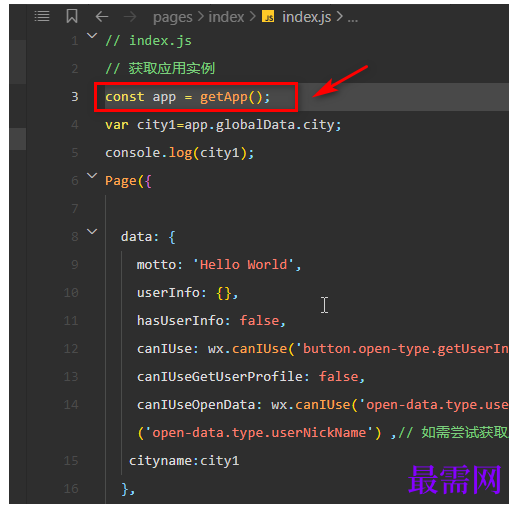Image resolution: width=520 pixels, height=511 pixels.
Task: Collapse the data object at line 8
Action: [x=92, y=231]
